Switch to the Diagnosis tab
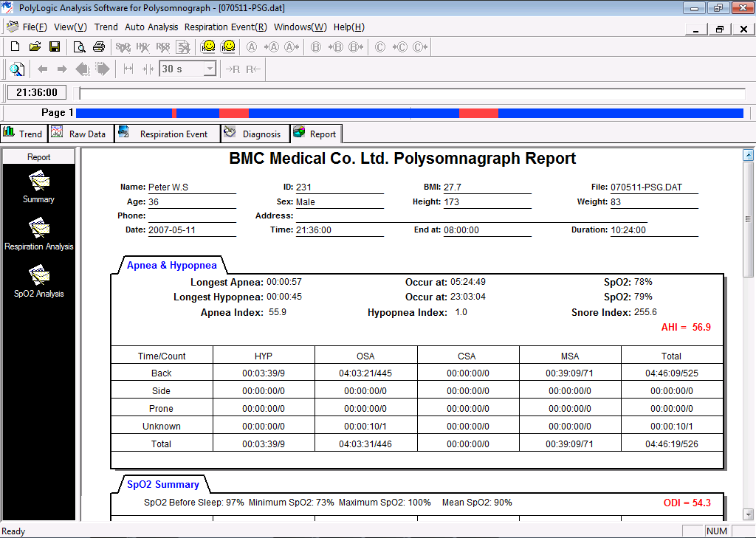 tap(255, 134)
